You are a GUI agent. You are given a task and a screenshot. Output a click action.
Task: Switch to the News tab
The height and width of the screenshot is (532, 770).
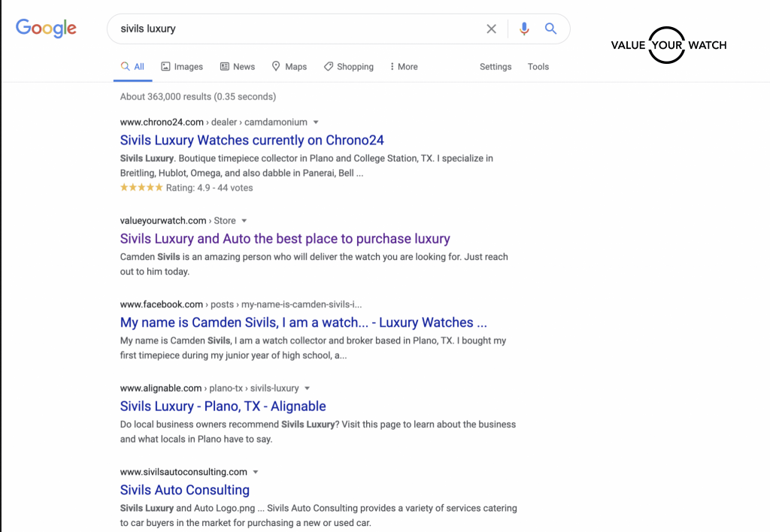(x=237, y=67)
